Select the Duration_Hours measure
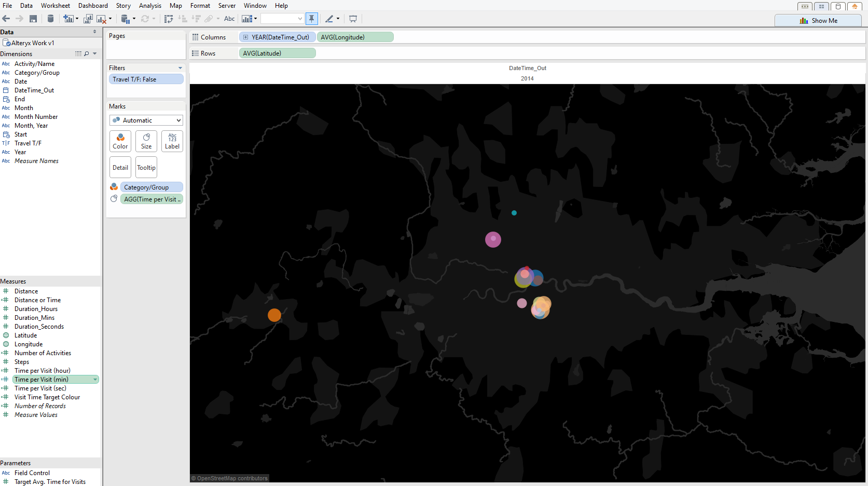The width and height of the screenshot is (868, 486). click(36, 309)
